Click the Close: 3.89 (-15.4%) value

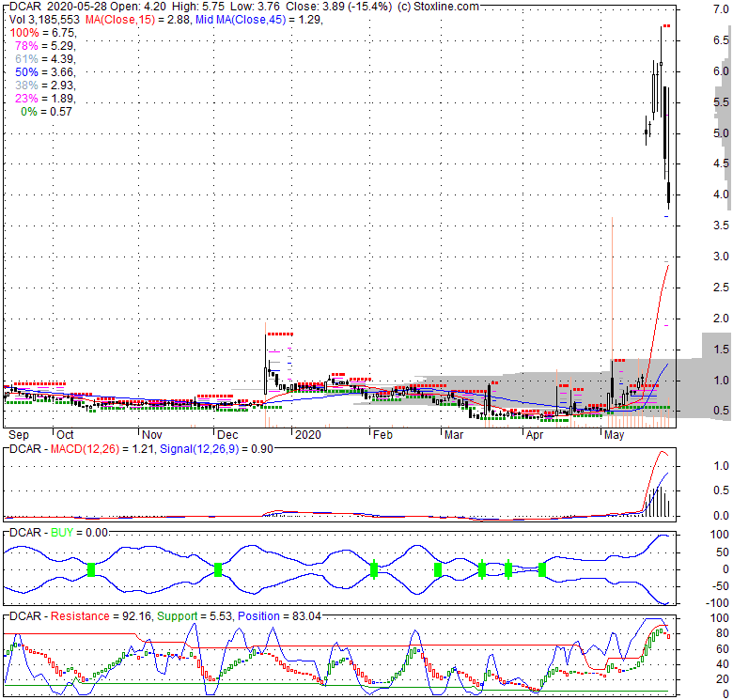coord(339,7)
